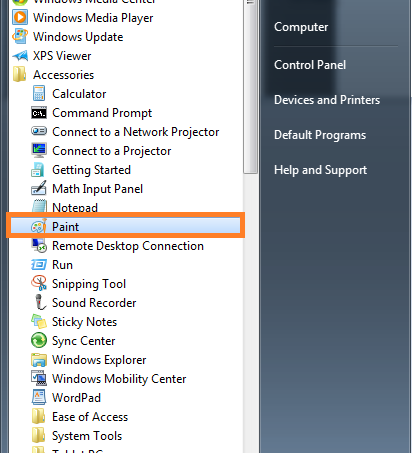412x453 pixels.
Task: Click the Sticky Notes icon
Action: (x=39, y=322)
